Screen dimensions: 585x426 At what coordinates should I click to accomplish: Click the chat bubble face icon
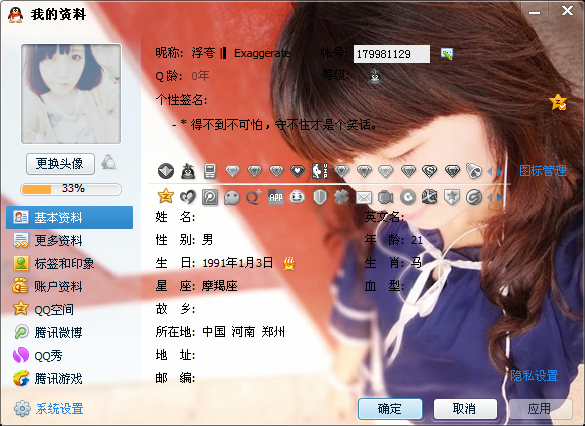pos(231,197)
